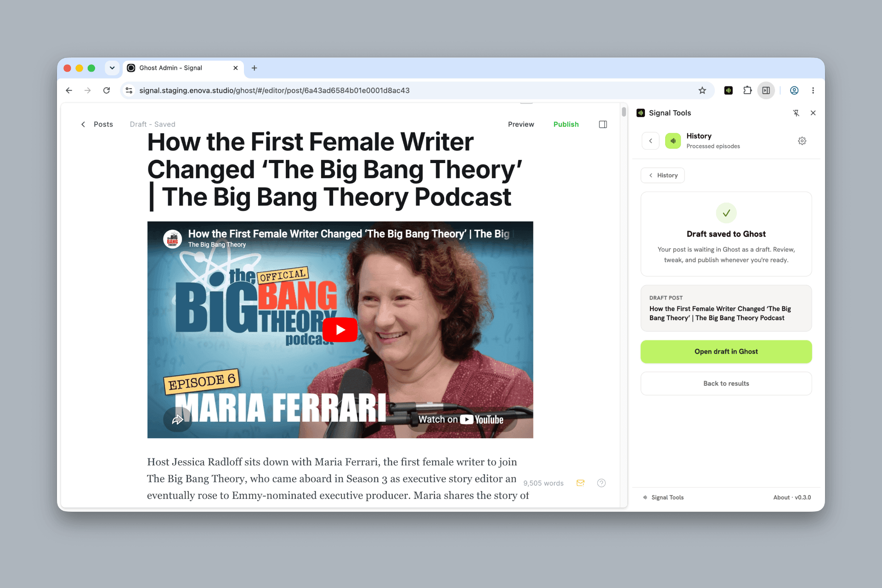The height and width of the screenshot is (588, 882).
Task: Open Chrome's three-dot menu
Action: pyautogui.click(x=813, y=90)
